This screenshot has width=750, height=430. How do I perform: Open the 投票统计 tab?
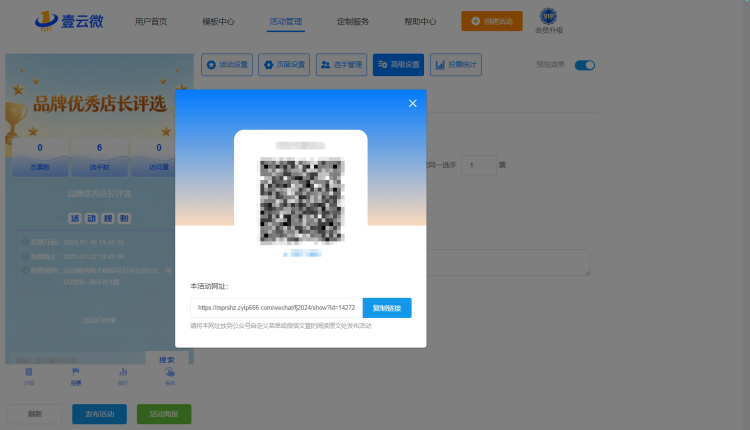click(x=456, y=65)
